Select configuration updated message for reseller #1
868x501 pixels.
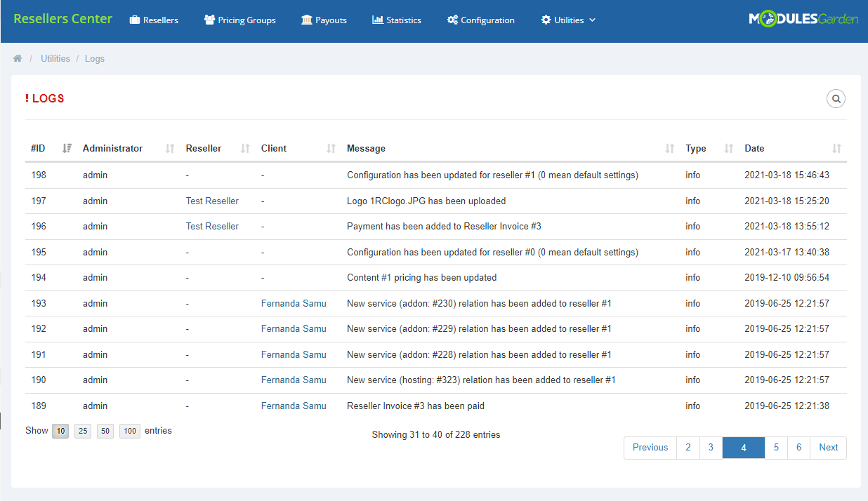492,175
